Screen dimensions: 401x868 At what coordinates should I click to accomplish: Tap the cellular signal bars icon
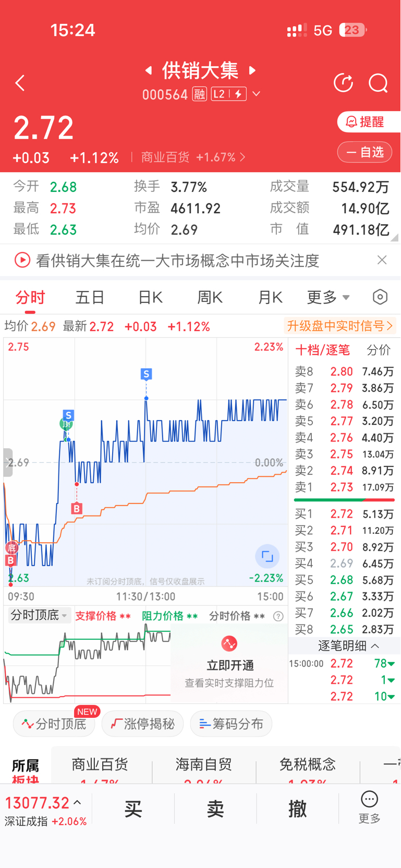297,31
